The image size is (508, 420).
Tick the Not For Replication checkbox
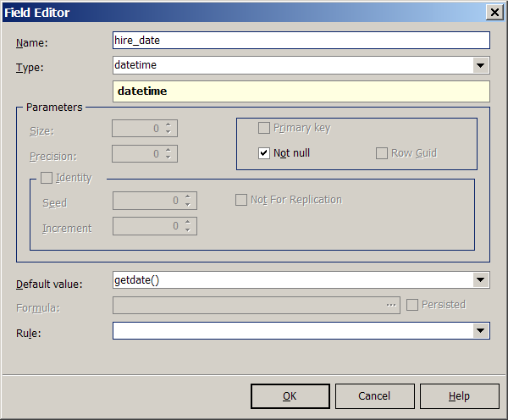[241, 200]
